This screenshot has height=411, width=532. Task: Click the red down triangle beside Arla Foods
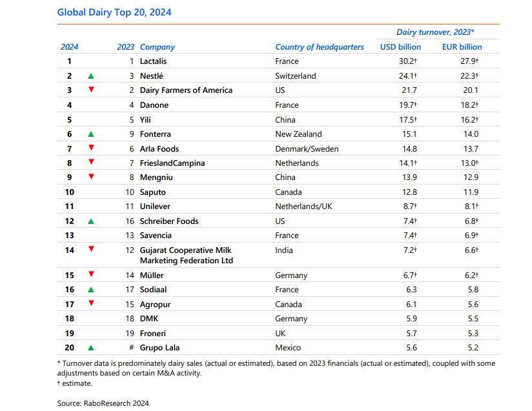pyautogui.click(x=91, y=148)
